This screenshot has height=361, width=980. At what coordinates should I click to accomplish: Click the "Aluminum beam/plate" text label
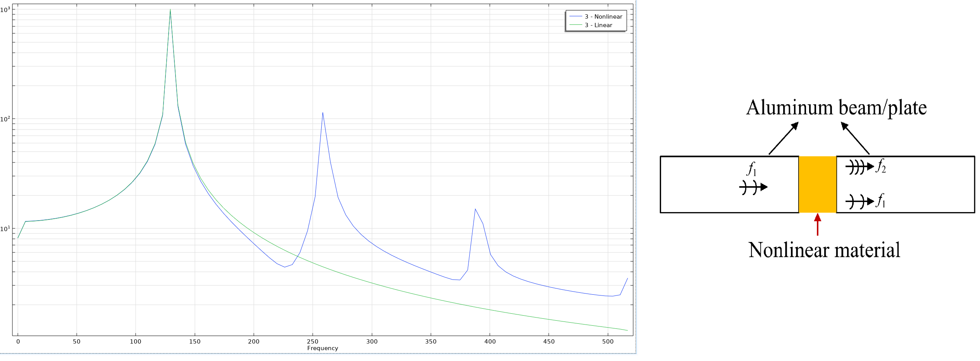(x=836, y=108)
